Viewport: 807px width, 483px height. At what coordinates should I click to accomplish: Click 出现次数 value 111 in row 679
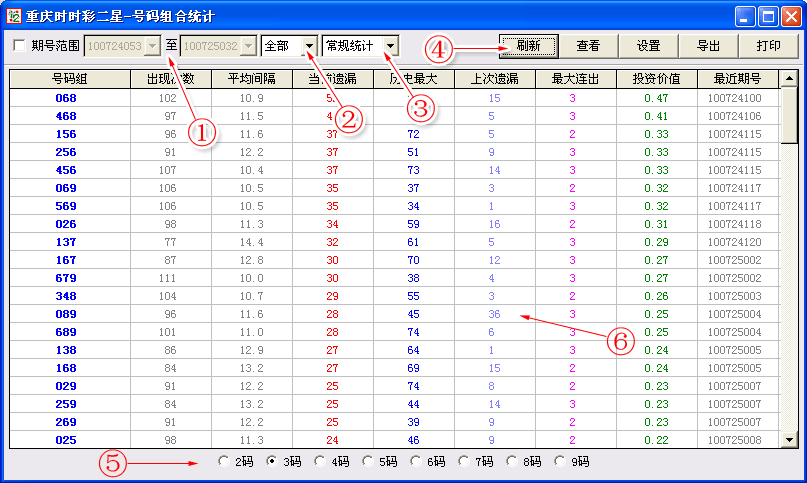coord(168,278)
